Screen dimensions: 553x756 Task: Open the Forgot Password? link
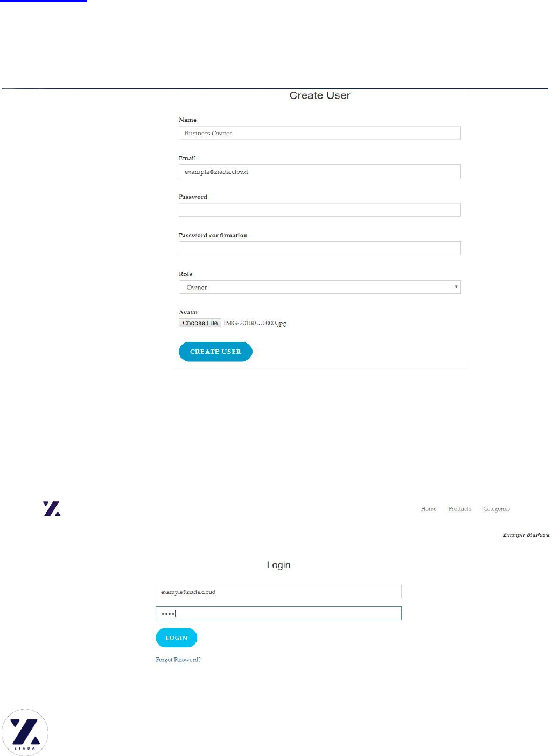(x=178, y=660)
